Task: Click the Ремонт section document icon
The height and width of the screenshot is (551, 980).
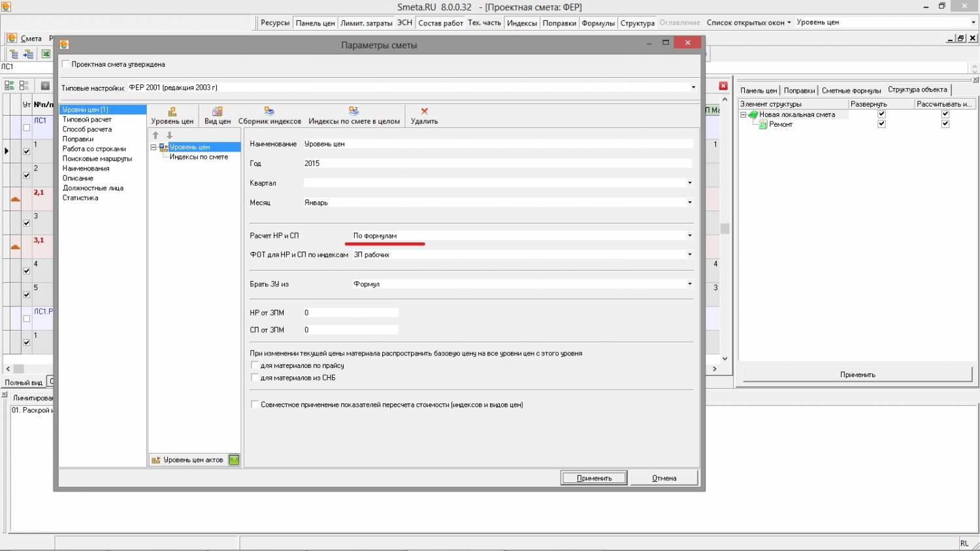Action: [x=762, y=124]
